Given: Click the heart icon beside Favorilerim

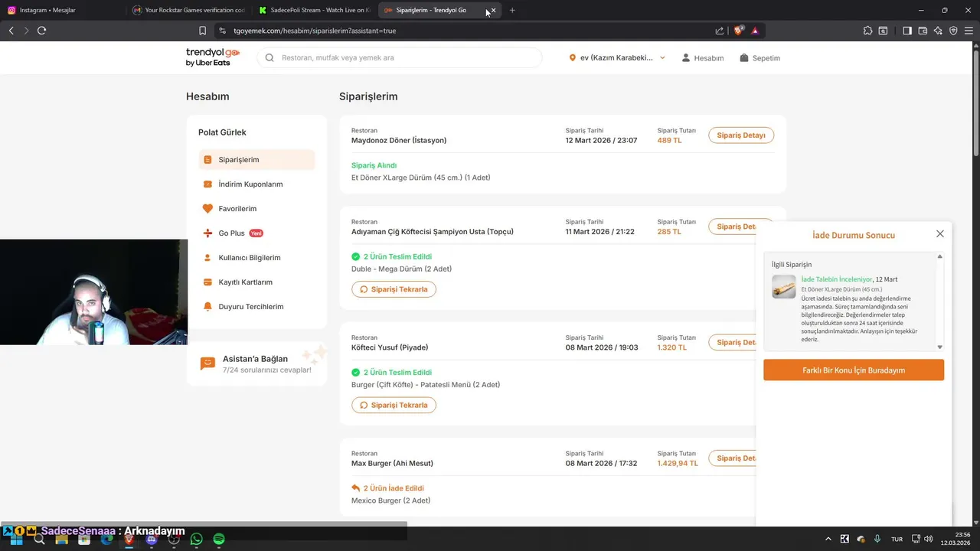Looking at the screenshot, I should (207, 209).
